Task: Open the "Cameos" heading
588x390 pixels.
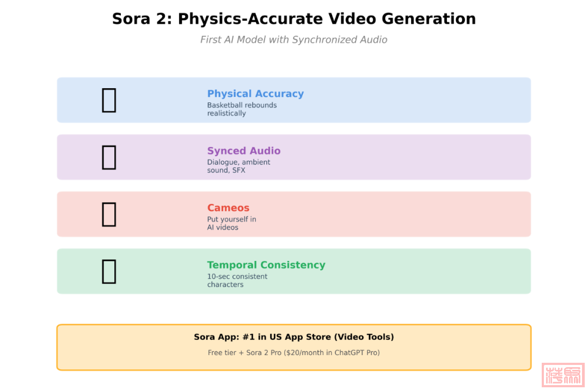Action: pyautogui.click(x=228, y=208)
